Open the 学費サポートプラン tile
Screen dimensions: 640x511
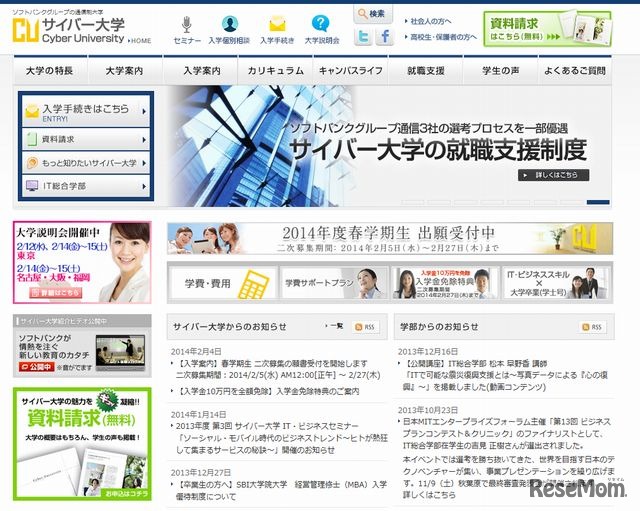coord(334,283)
